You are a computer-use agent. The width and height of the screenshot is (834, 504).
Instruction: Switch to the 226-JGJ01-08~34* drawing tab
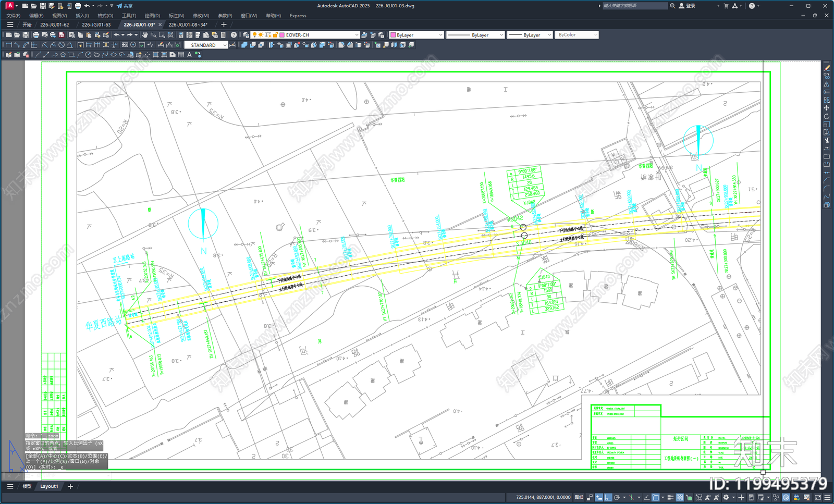pos(188,24)
